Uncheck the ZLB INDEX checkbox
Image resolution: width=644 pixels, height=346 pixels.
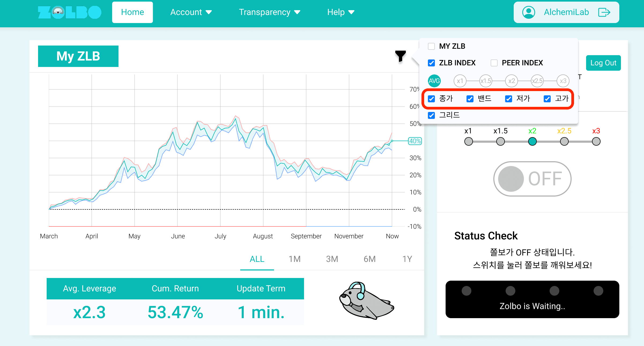click(x=431, y=63)
